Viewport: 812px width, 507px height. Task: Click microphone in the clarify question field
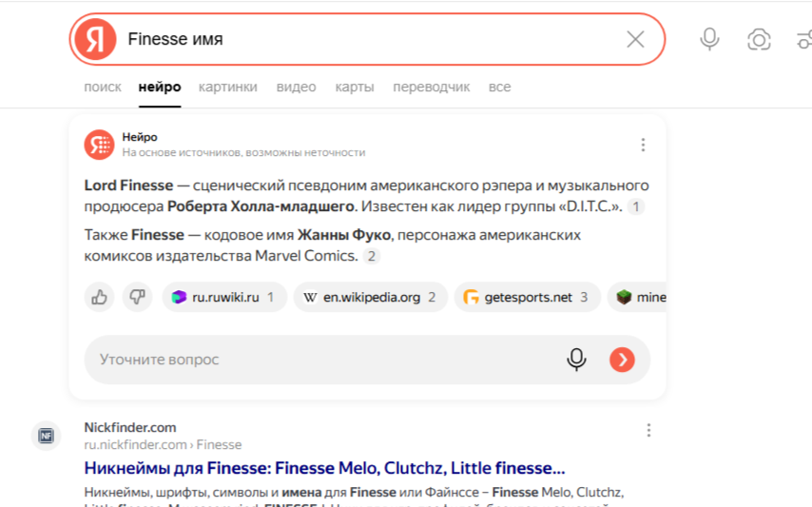pos(576,360)
